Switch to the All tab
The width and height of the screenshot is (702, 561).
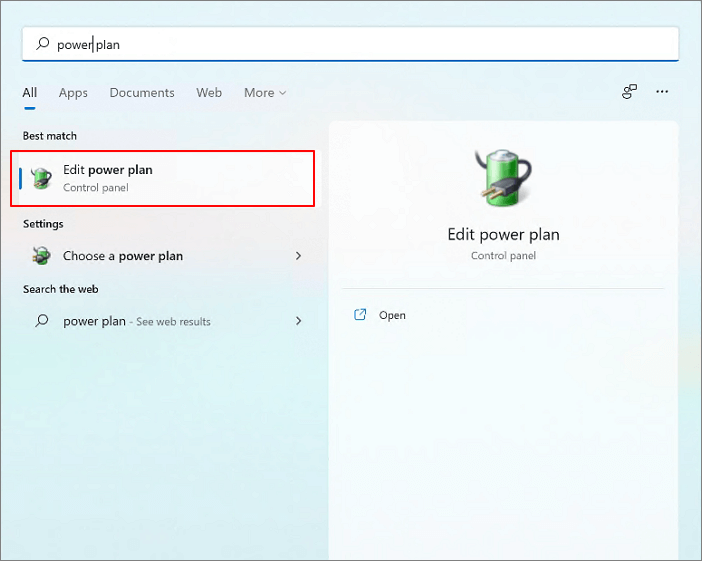coord(30,93)
